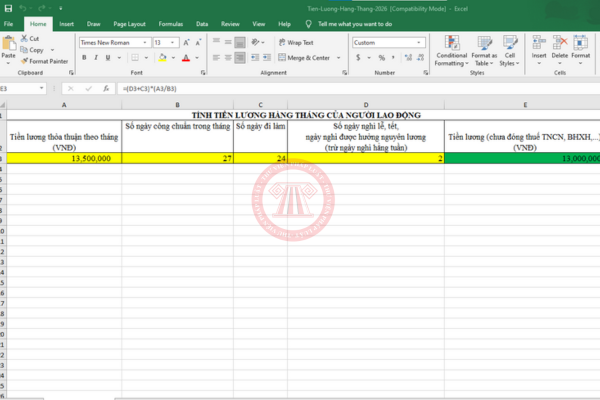Cut the selected cell content

pos(30,39)
